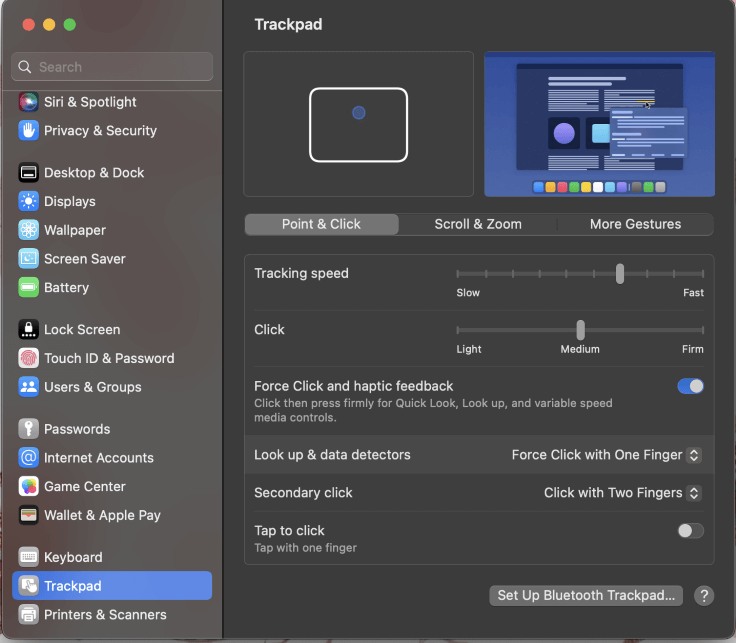
Task: Enable the Tap to click switch
Action: 690,531
